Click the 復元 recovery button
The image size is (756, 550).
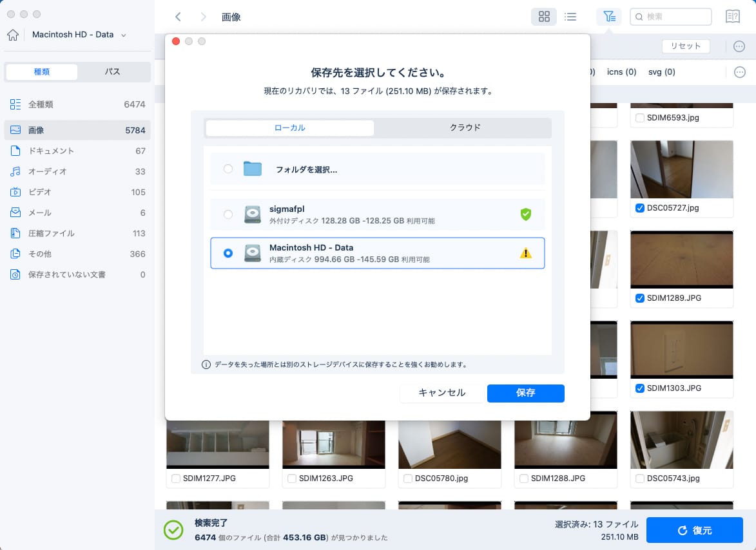(695, 530)
